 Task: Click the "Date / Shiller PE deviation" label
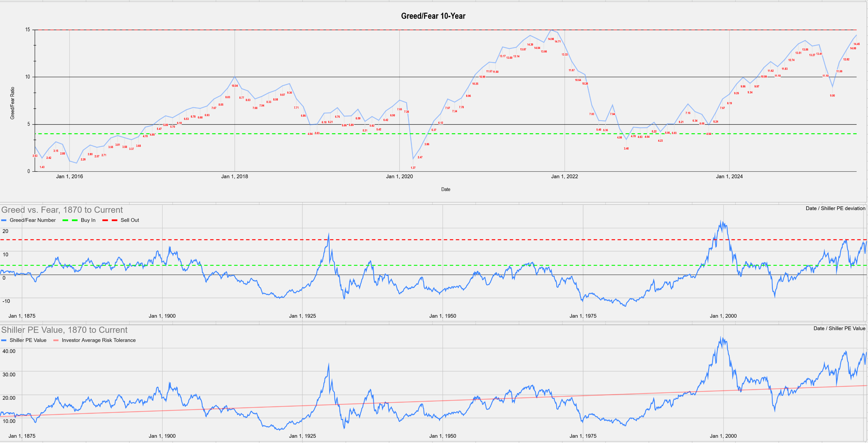click(x=835, y=208)
